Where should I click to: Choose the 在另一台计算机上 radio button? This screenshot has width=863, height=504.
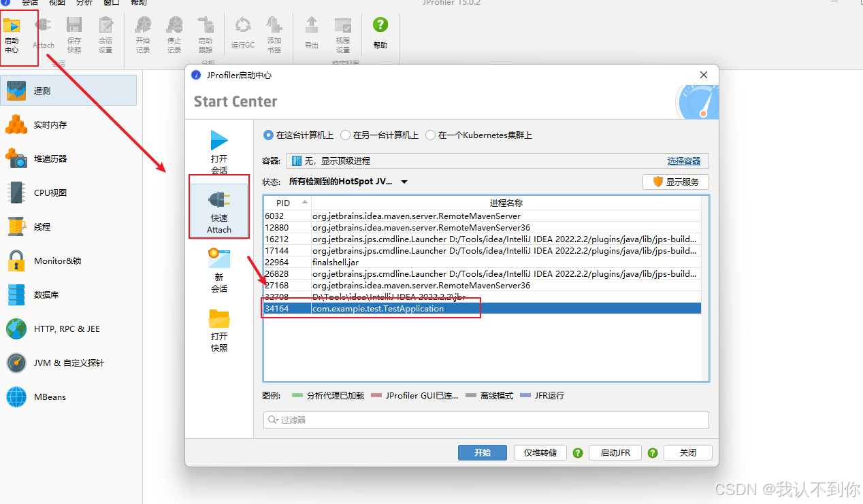(346, 135)
